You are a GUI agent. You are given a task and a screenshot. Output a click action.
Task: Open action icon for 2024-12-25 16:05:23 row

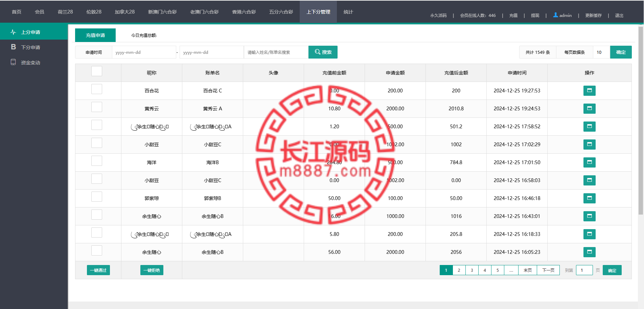pyautogui.click(x=589, y=252)
